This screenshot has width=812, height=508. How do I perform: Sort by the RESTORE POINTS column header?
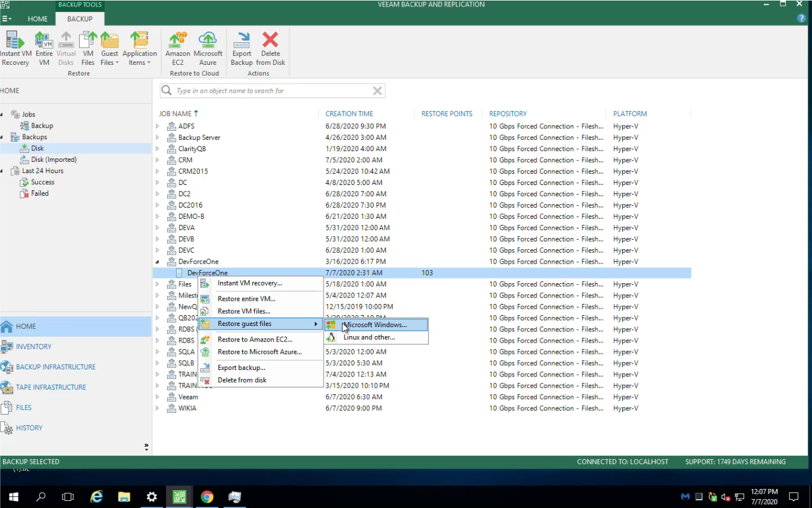tap(447, 114)
